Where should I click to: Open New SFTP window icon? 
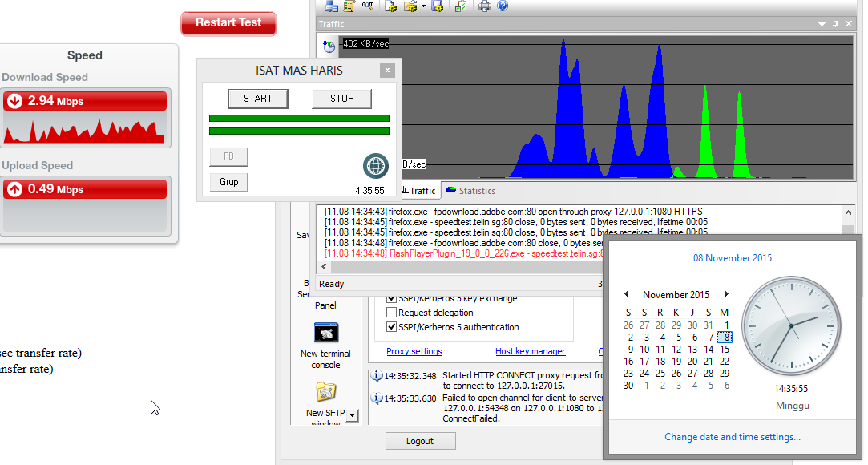click(x=326, y=392)
